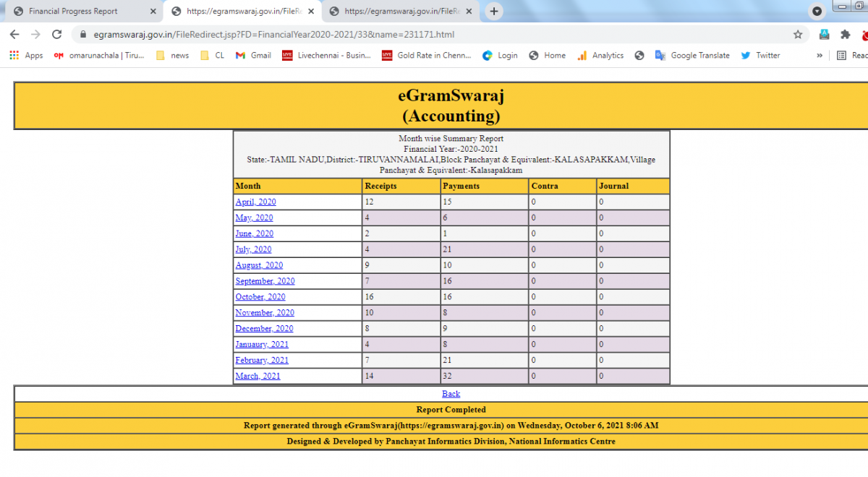
Task: Open the April, 2020 month report
Action: click(x=255, y=202)
